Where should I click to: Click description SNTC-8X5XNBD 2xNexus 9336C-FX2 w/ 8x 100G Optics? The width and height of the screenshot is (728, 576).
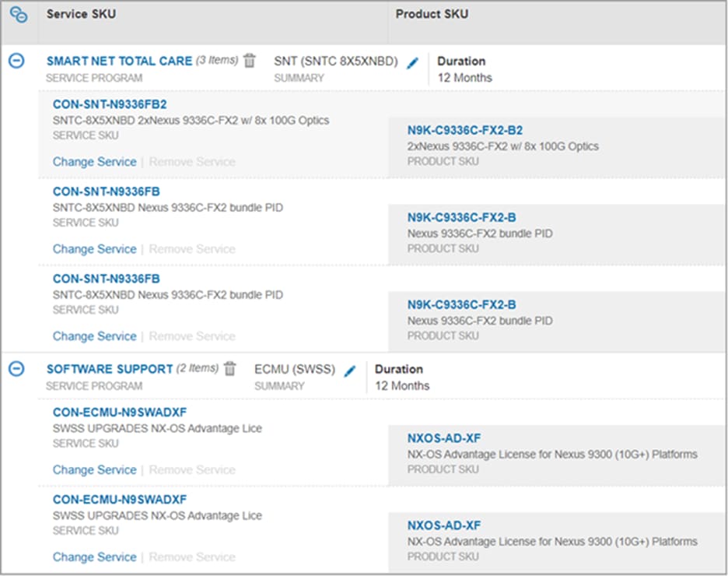[x=191, y=121]
